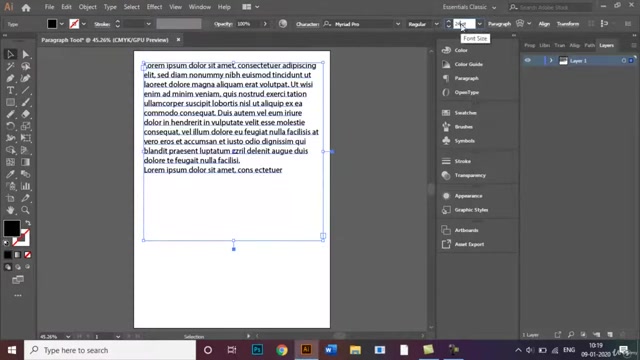Click the black Fill color swatch
Screen dimensions: 640x360
coord(11,229)
